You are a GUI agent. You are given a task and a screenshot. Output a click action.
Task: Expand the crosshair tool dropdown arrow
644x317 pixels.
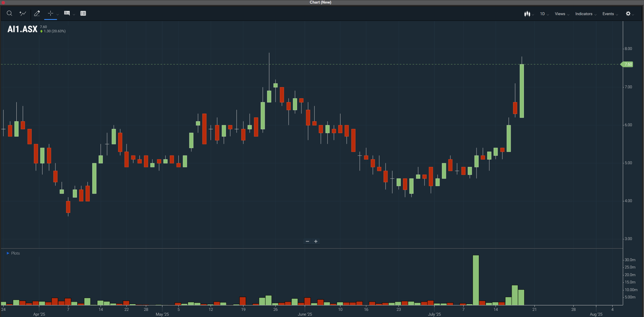coord(57,14)
